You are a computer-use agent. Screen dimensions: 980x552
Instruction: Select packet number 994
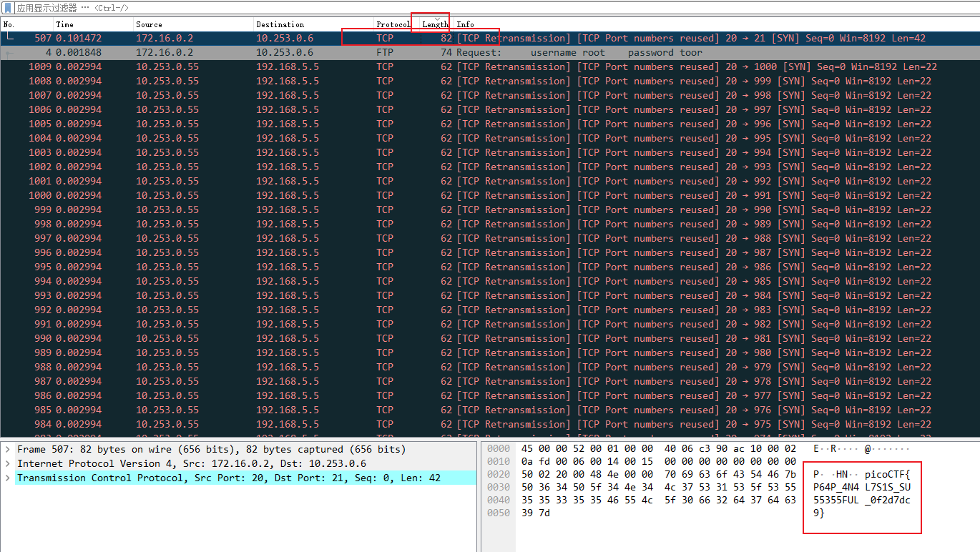tap(489, 281)
